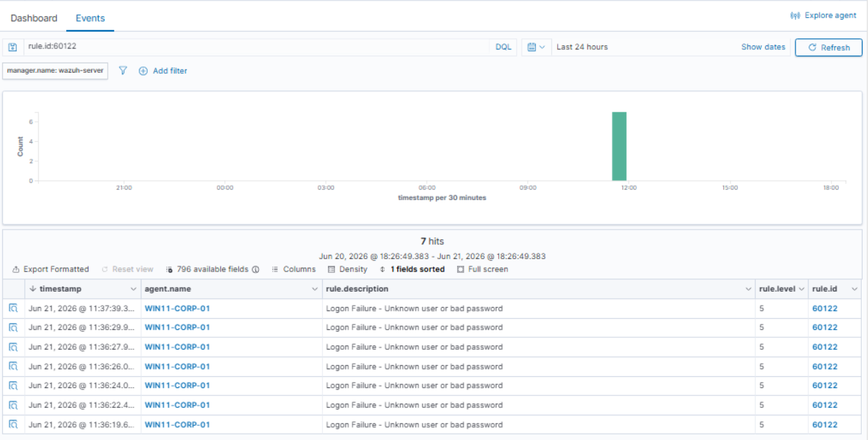Inspect document details for the 11:36:22 event
868x440 pixels.
pyautogui.click(x=13, y=405)
